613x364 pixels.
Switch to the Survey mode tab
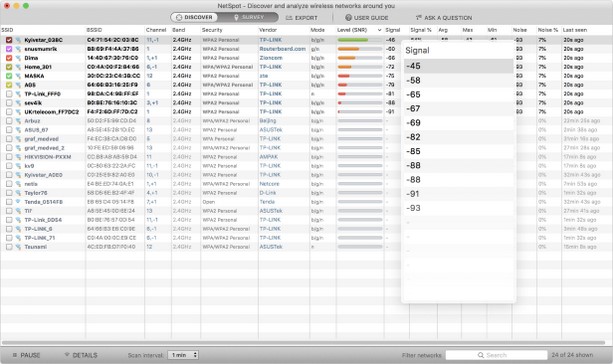tap(248, 17)
